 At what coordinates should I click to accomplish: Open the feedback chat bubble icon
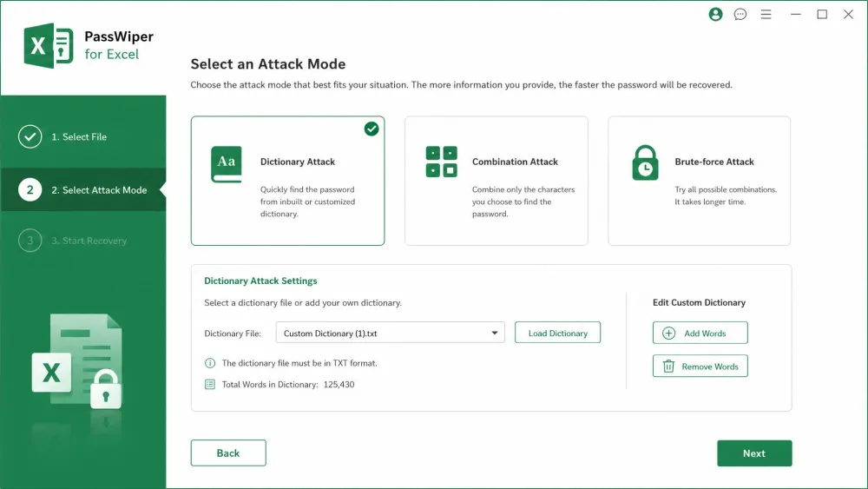tap(740, 15)
